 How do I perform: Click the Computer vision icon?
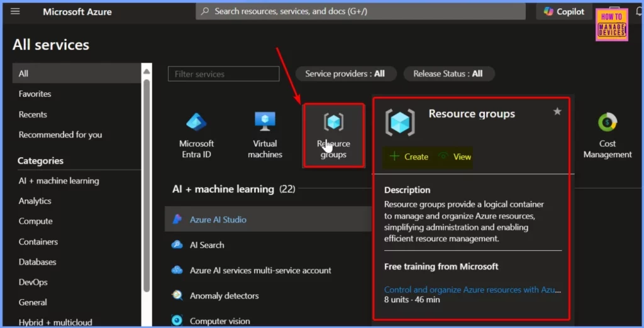click(x=177, y=320)
